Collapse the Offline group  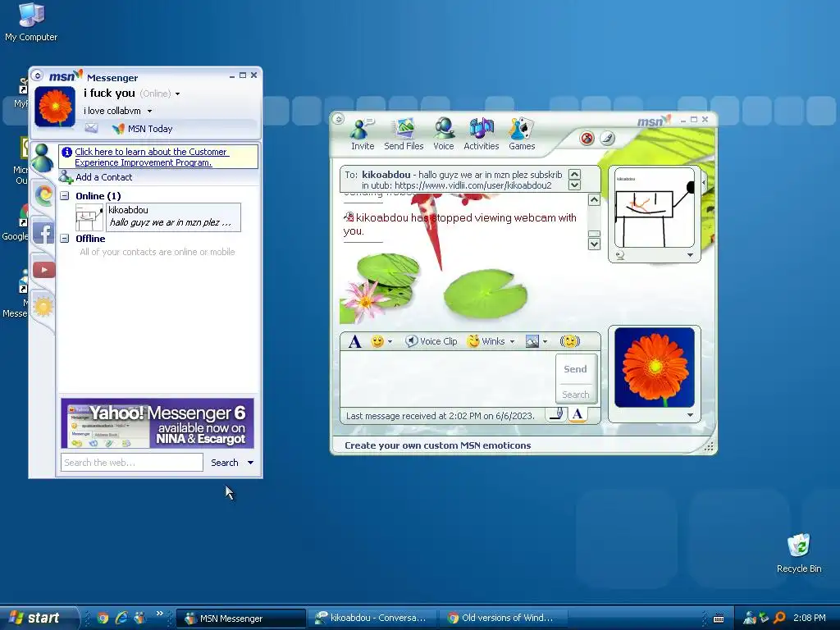coord(65,239)
